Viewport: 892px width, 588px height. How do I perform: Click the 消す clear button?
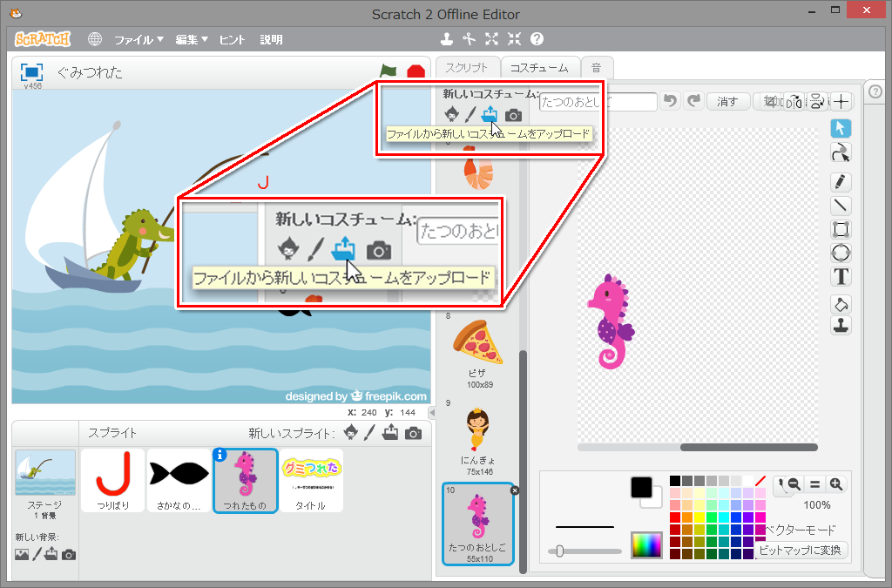click(x=727, y=102)
